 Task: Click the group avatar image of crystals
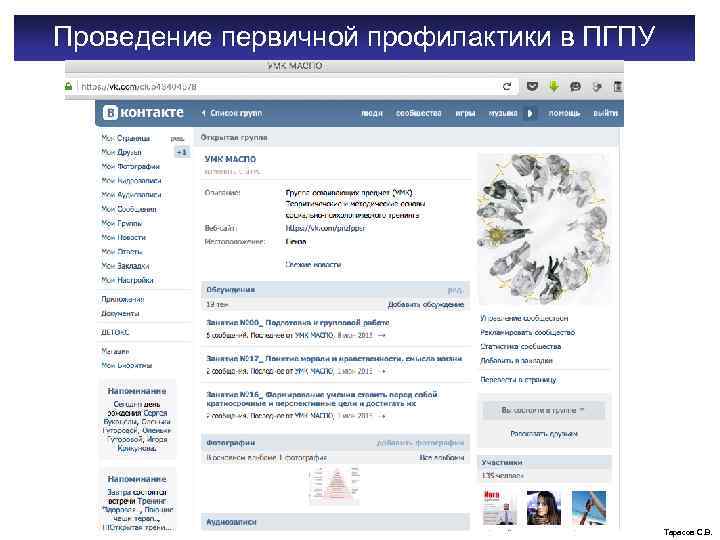point(545,229)
